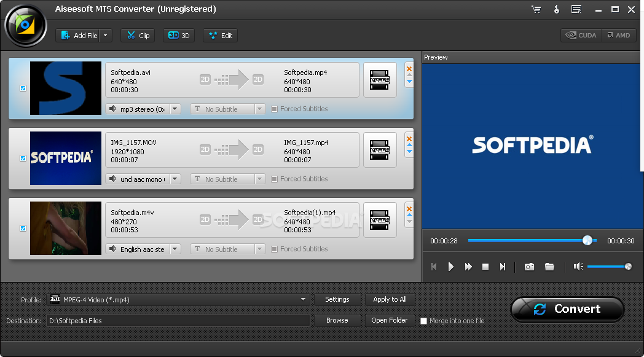Click the Add File button

[79, 35]
